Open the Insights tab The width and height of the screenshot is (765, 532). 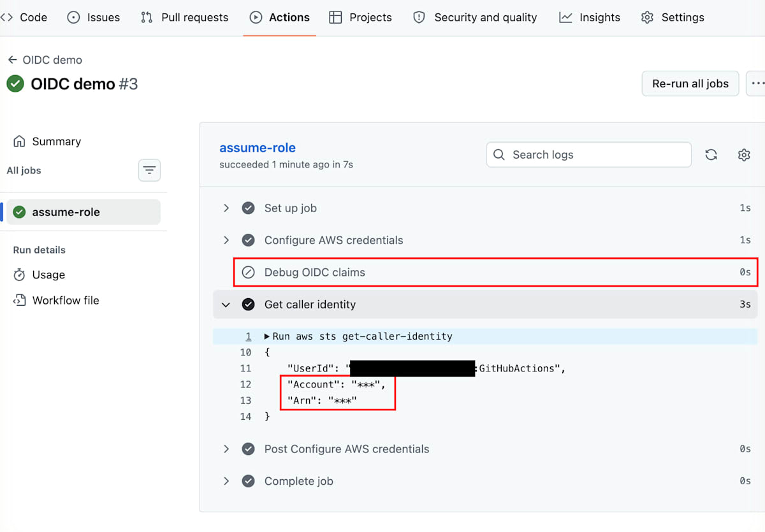[590, 17]
